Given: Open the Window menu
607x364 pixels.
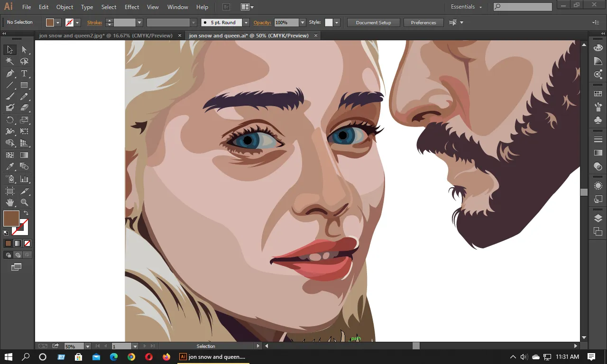Looking at the screenshot, I should click(x=178, y=7).
